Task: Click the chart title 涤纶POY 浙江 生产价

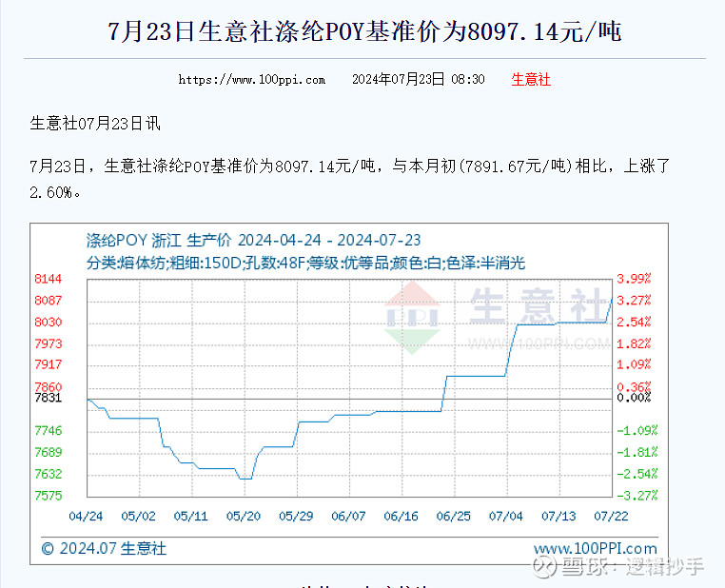Action: [x=253, y=240]
